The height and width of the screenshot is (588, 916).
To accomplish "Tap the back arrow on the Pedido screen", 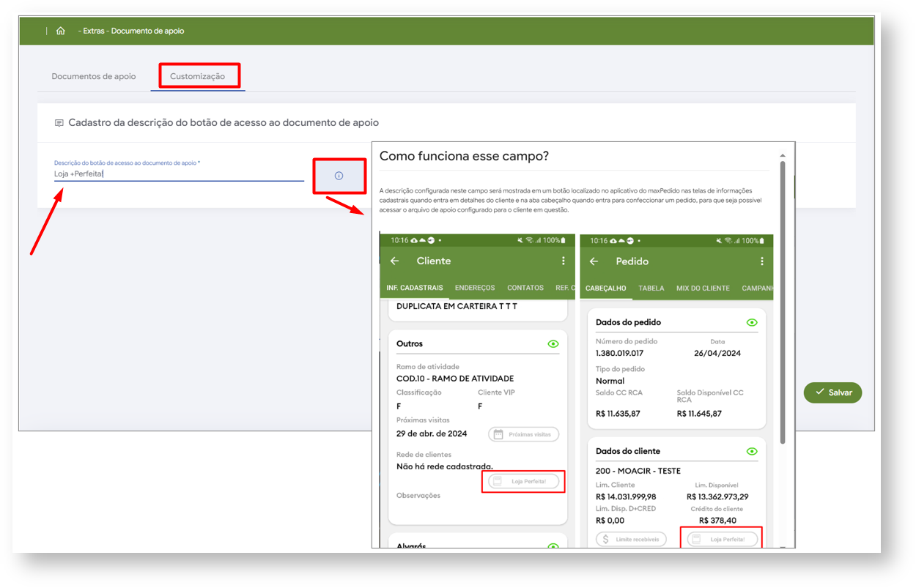I will point(594,261).
